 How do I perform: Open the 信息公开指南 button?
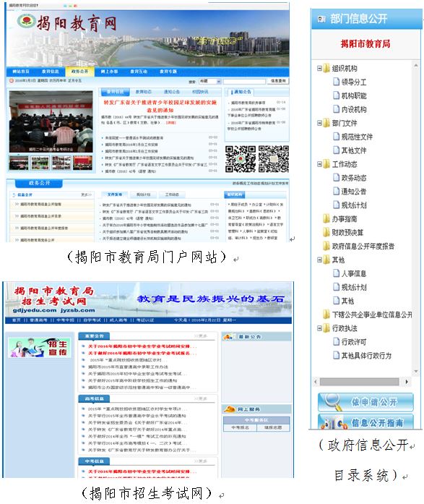[x=365, y=422]
